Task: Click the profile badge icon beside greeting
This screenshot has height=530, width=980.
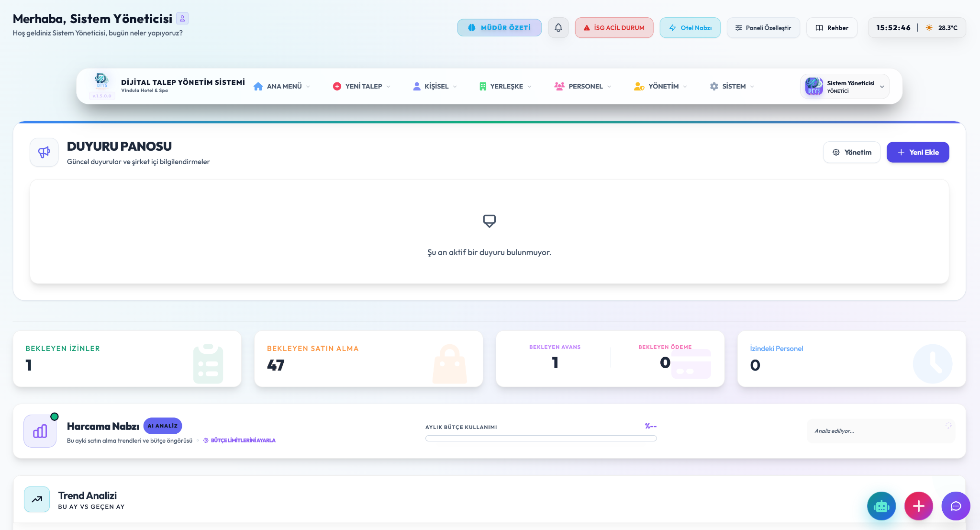Action: point(182,18)
